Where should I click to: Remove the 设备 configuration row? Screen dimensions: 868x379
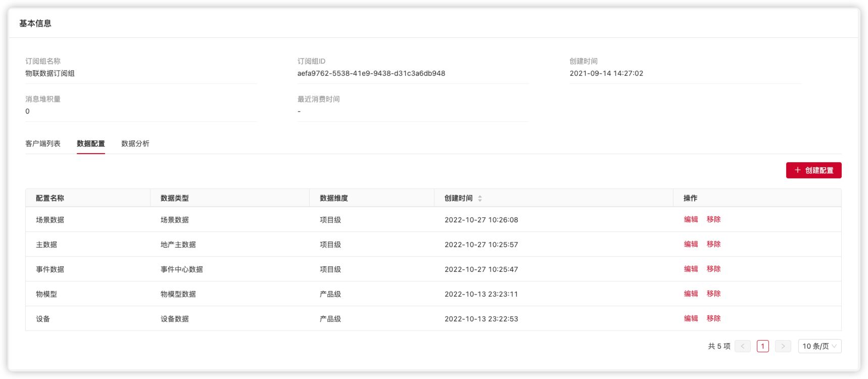(713, 318)
